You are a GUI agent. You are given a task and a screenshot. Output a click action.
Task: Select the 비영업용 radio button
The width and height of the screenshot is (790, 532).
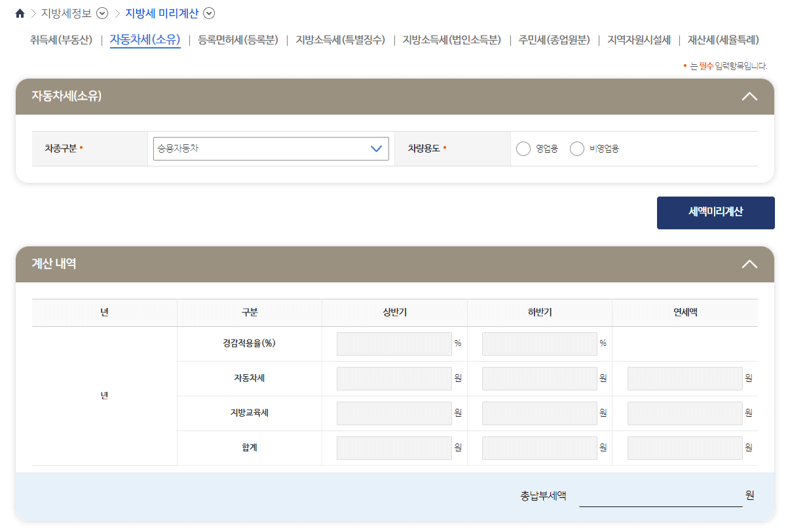tap(576, 149)
